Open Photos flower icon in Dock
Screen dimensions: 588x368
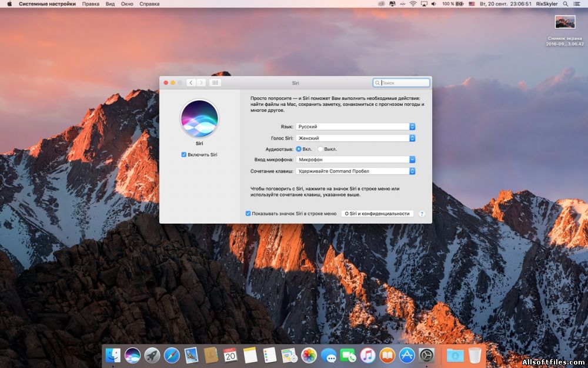point(309,355)
